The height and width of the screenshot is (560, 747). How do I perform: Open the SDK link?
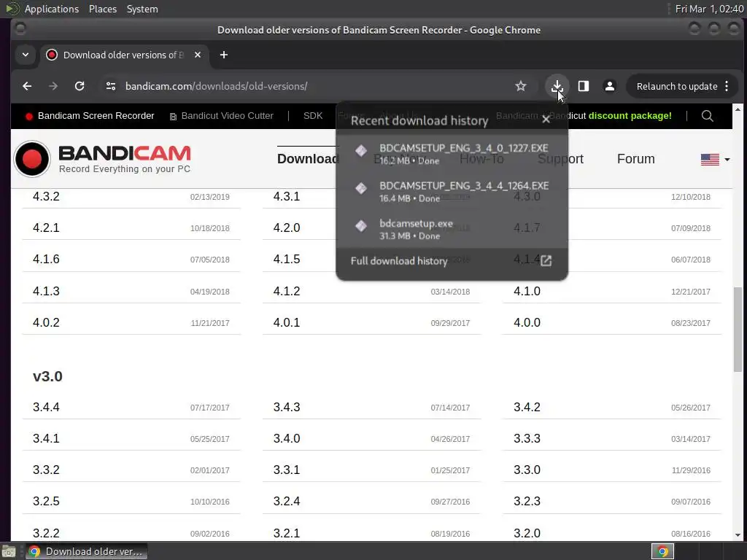[313, 116]
